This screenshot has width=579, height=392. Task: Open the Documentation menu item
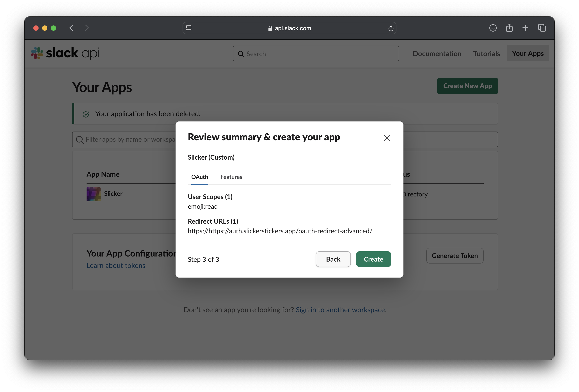(437, 53)
